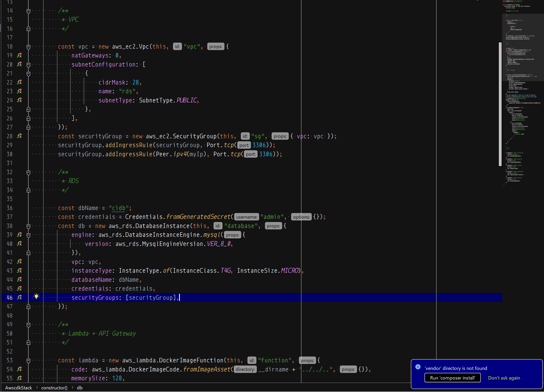Click the gutter icon on the name "rds" line 23
This screenshot has height=392, width=544.
(x=19, y=91)
